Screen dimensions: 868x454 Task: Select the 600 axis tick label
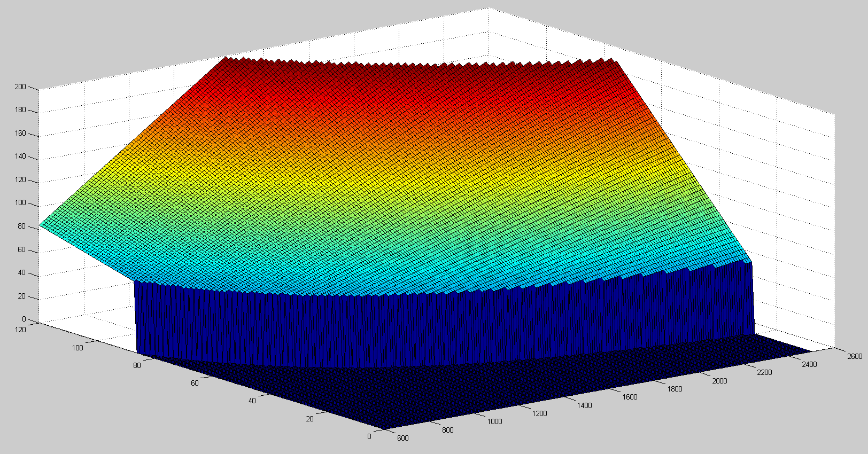coord(402,438)
